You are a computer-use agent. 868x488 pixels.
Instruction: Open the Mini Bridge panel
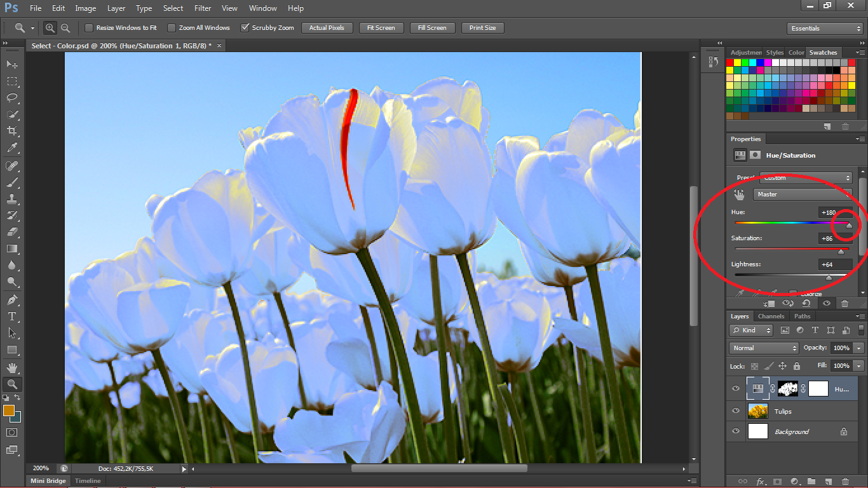pos(48,481)
